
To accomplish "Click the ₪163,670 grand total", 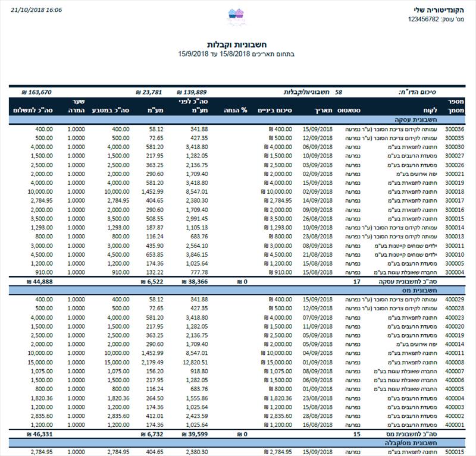I will (37, 92).
